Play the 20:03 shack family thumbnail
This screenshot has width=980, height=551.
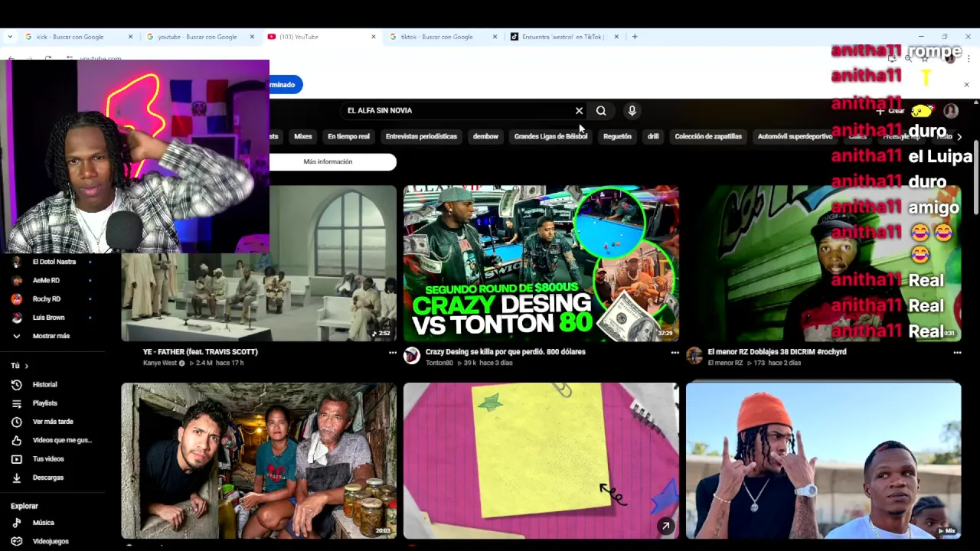(x=259, y=461)
